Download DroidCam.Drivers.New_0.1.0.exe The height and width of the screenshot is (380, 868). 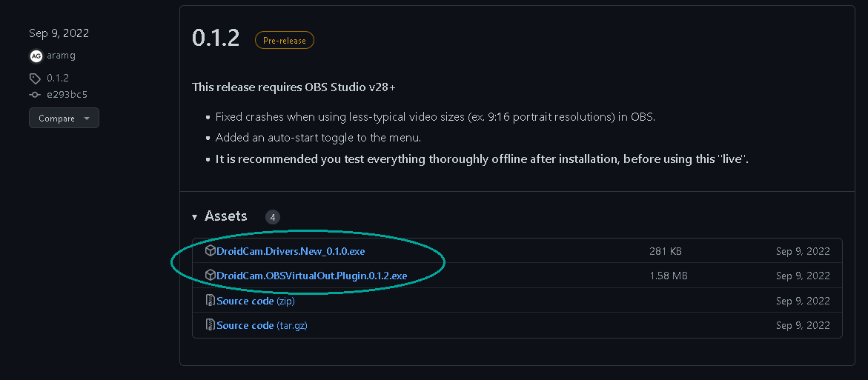coord(291,251)
